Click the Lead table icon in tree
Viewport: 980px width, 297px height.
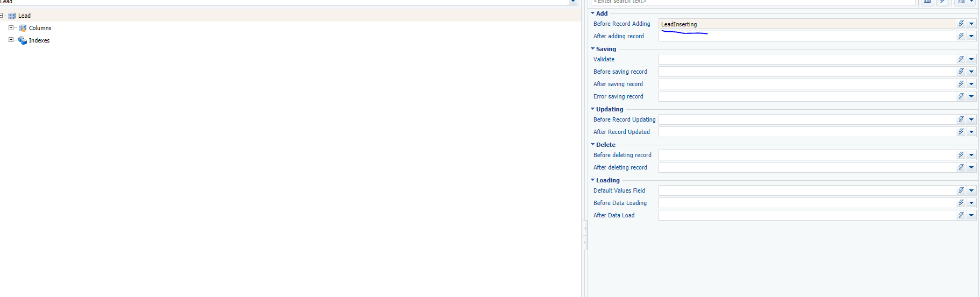click(x=12, y=16)
